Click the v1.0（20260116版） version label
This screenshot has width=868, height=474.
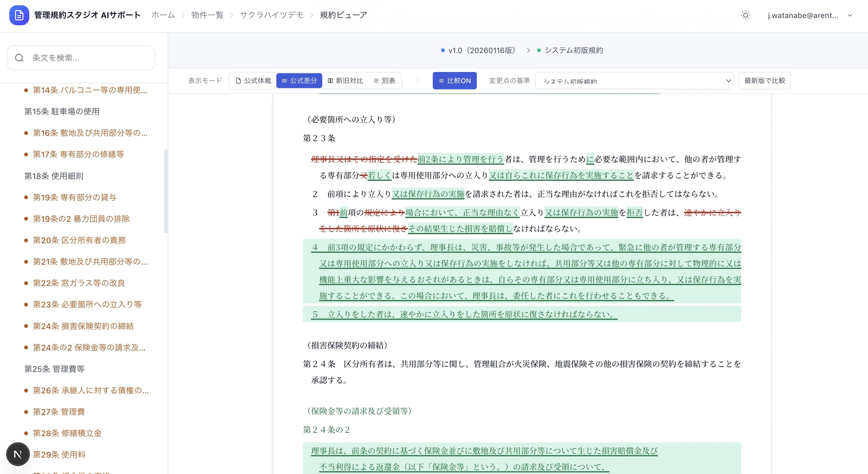click(481, 50)
